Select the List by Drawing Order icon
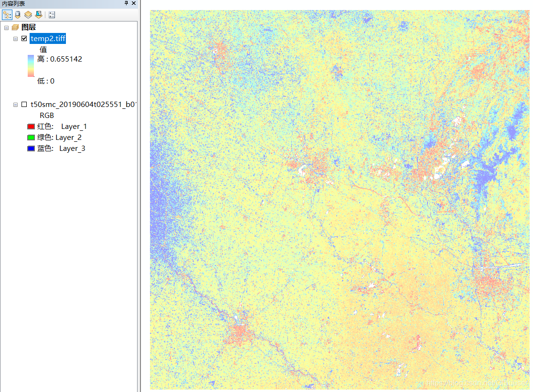Image resolution: width=533 pixels, height=392 pixels. coord(7,14)
